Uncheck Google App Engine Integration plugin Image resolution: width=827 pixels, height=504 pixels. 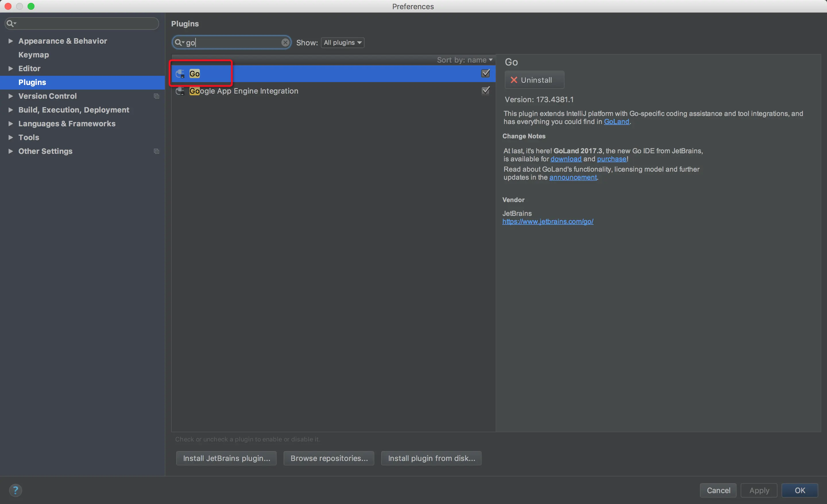[485, 90]
